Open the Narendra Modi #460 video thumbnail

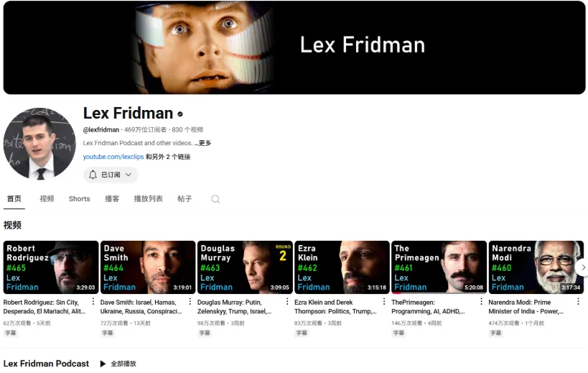click(536, 267)
